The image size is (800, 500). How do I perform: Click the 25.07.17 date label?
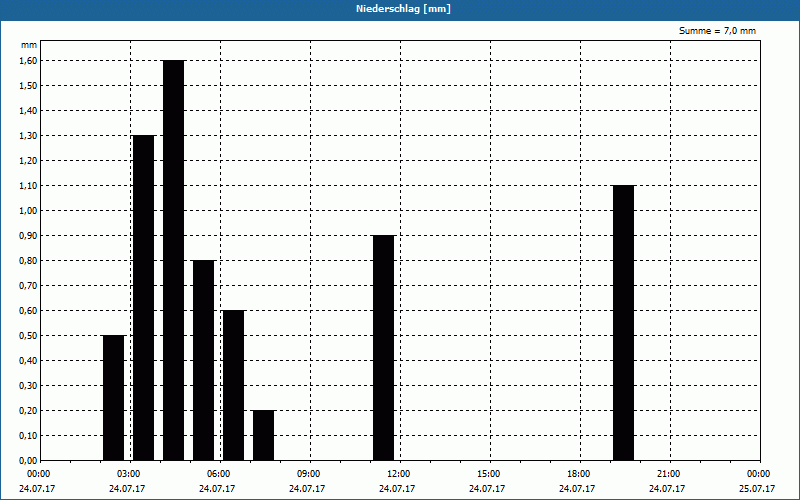pos(757,489)
